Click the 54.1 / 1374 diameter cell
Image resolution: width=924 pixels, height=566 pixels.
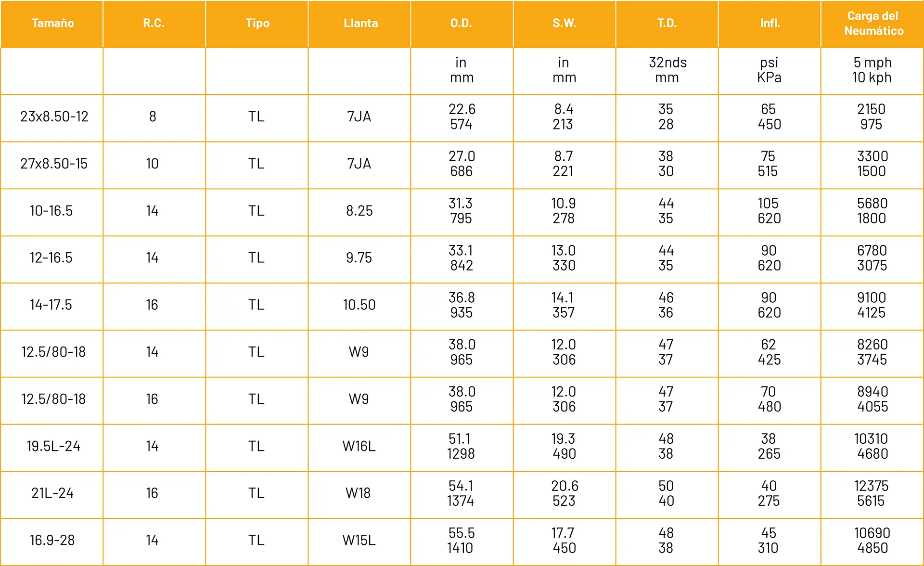click(461, 493)
